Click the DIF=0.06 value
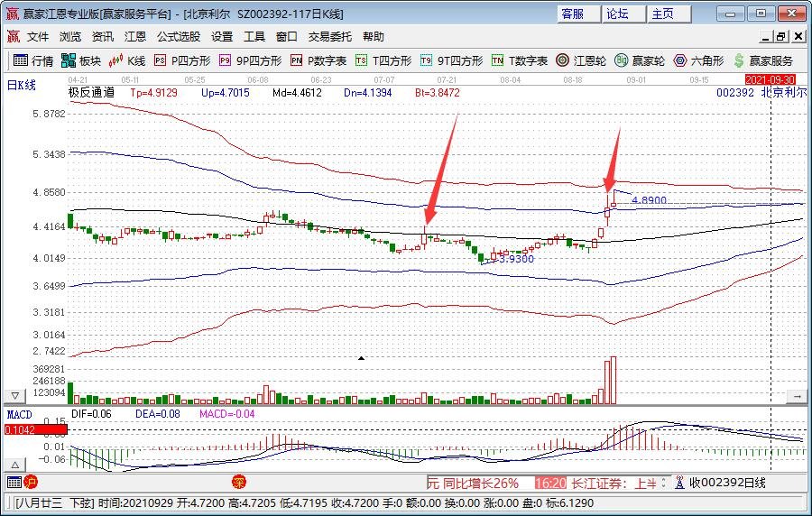 (91, 413)
